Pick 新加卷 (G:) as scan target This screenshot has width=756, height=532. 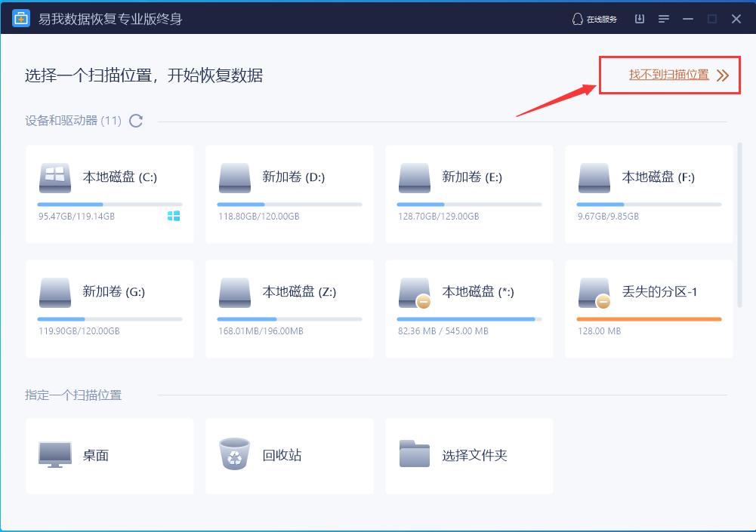109,308
